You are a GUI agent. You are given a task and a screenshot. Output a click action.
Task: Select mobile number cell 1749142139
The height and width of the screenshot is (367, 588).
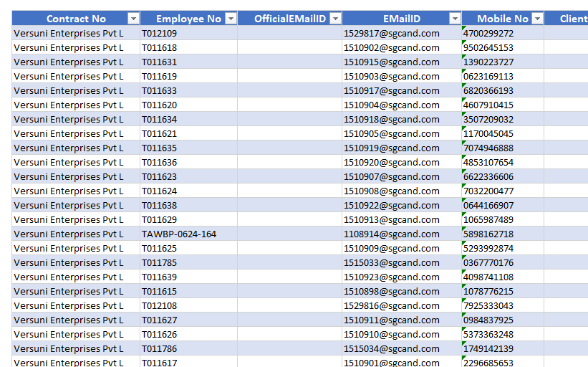point(503,348)
